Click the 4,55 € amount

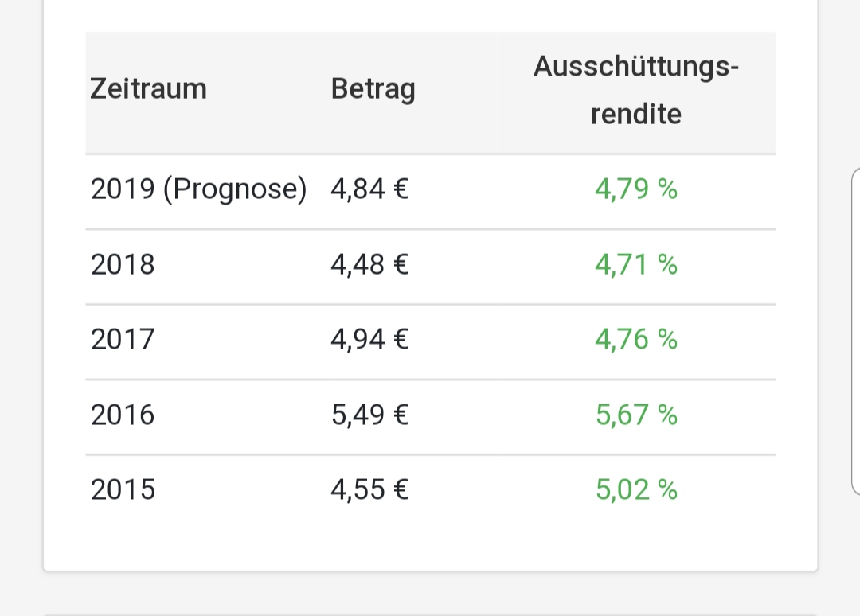click(x=369, y=489)
